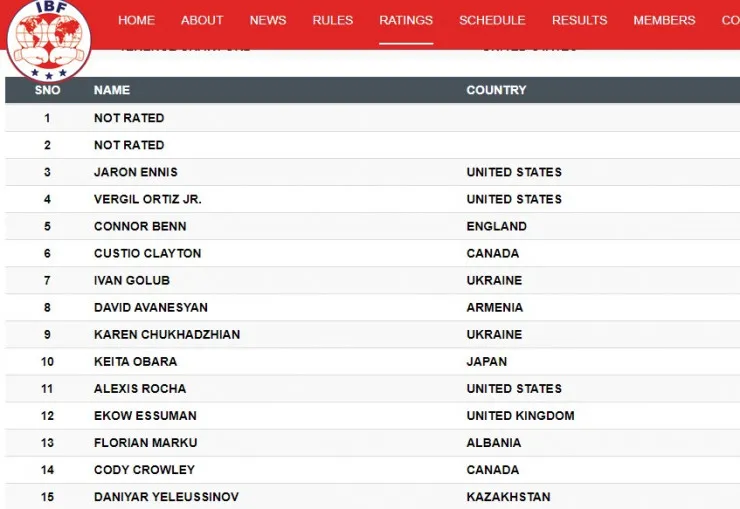The image size is (740, 509).
Task: Go to the ABOUT page
Action: (x=202, y=20)
